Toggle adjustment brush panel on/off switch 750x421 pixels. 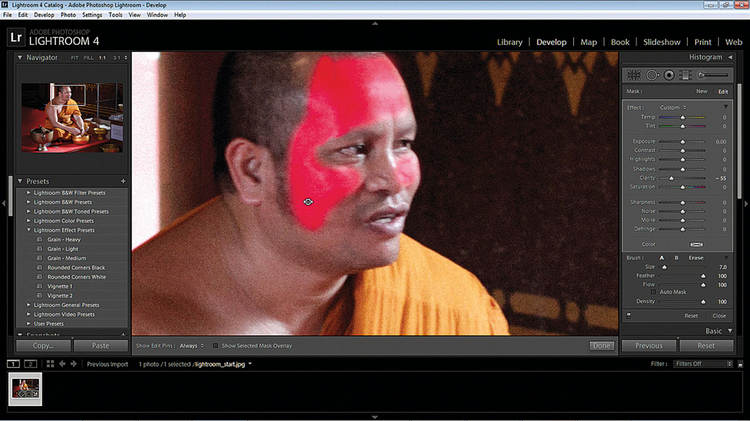click(629, 316)
